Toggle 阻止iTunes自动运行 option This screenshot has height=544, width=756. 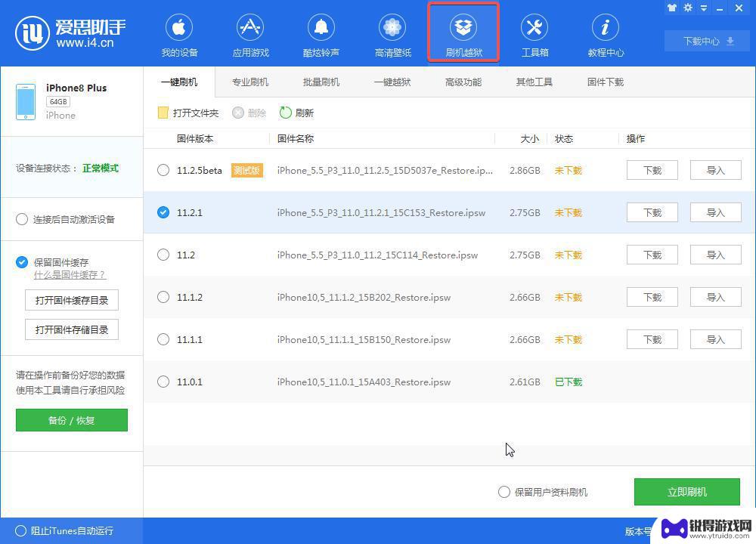[20, 530]
